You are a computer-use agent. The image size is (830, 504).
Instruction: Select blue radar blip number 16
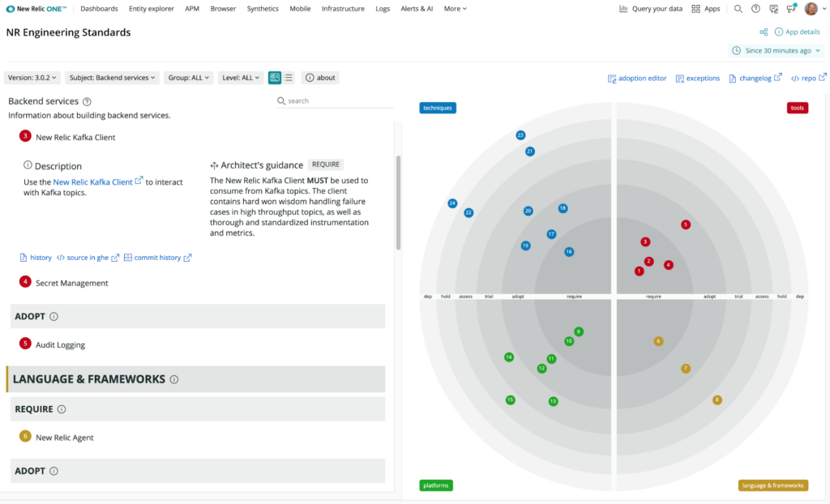tap(569, 251)
